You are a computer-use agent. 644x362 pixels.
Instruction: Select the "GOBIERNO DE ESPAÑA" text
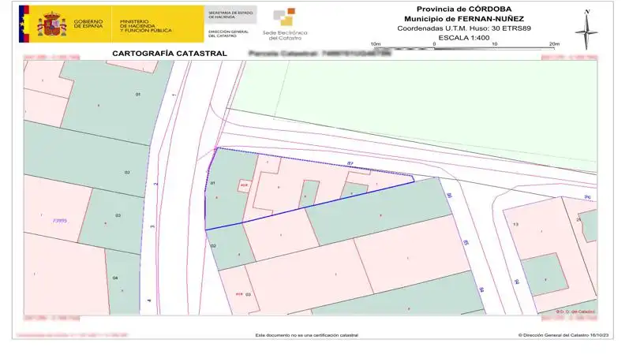point(88,24)
